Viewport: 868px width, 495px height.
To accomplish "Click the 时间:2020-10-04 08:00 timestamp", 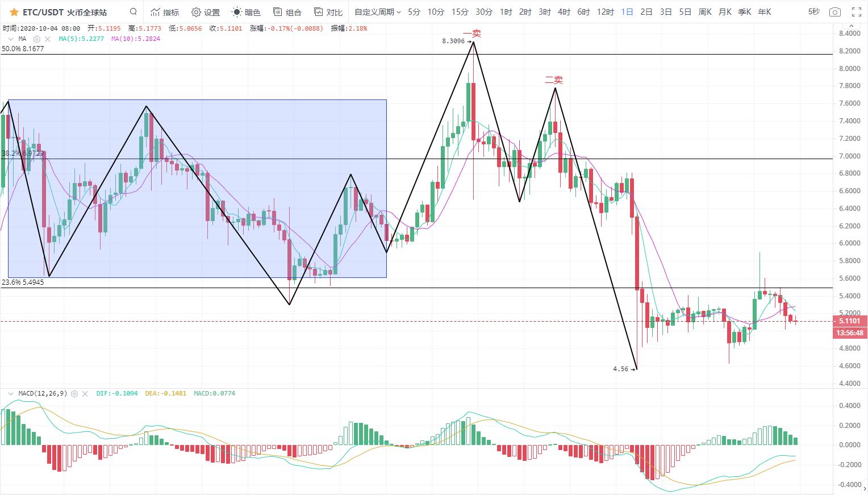I will 41,28.
